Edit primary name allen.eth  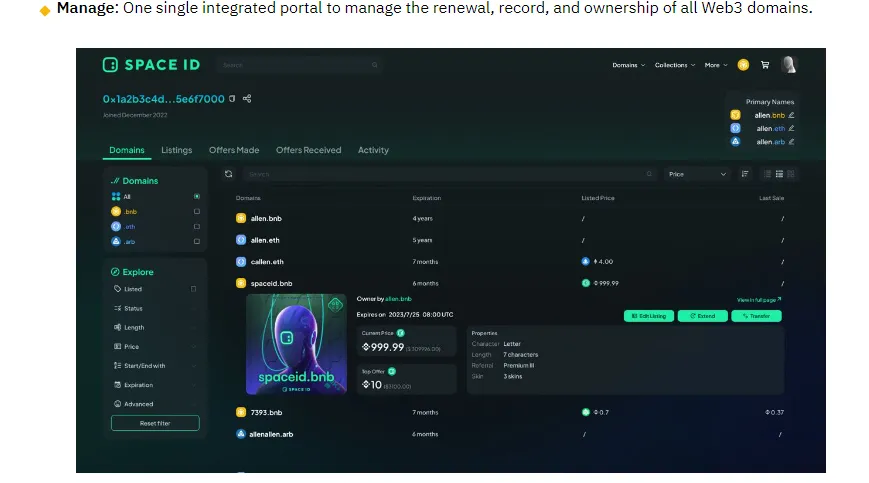click(x=791, y=128)
